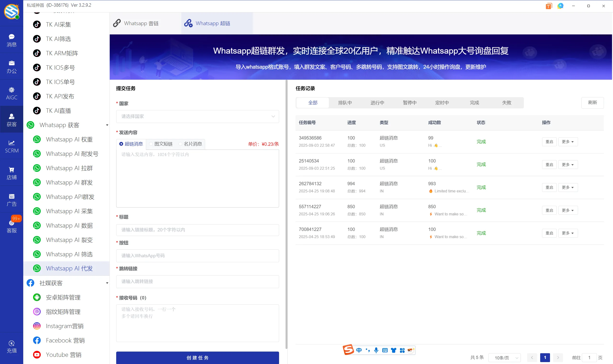Select Whatsapp AI 代发 in sidebar
The width and height of the screenshot is (613, 364).
69,268
